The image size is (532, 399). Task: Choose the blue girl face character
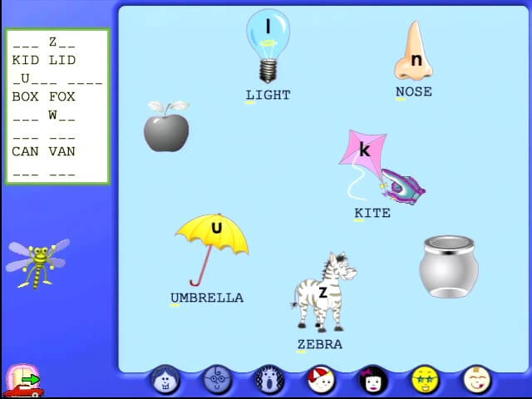click(x=165, y=379)
